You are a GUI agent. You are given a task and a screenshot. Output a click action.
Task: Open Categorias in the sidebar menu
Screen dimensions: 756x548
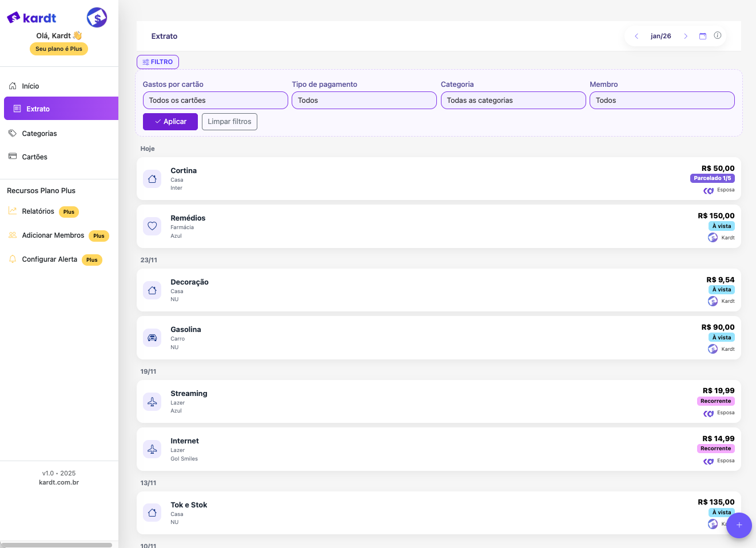[x=39, y=134]
